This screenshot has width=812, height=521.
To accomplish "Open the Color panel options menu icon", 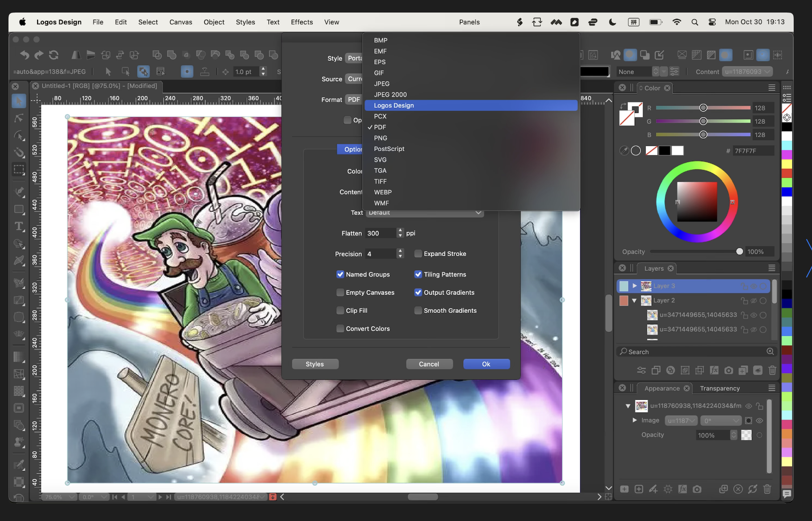I will (x=771, y=88).
